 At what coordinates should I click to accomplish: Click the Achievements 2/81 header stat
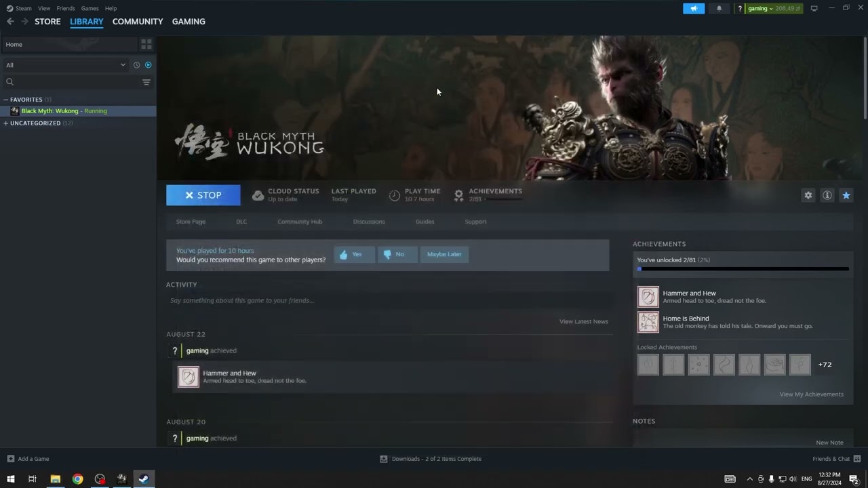click(x=488, y=195)
